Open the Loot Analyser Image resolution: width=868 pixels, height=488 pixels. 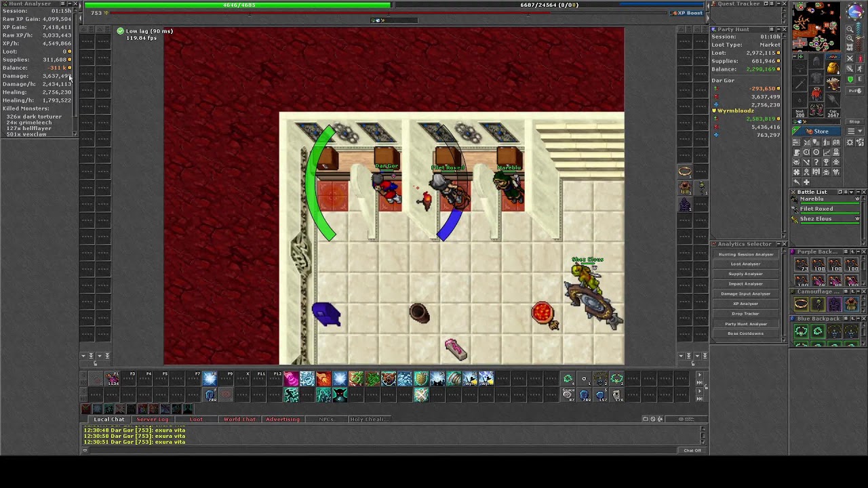coord(746,264)
